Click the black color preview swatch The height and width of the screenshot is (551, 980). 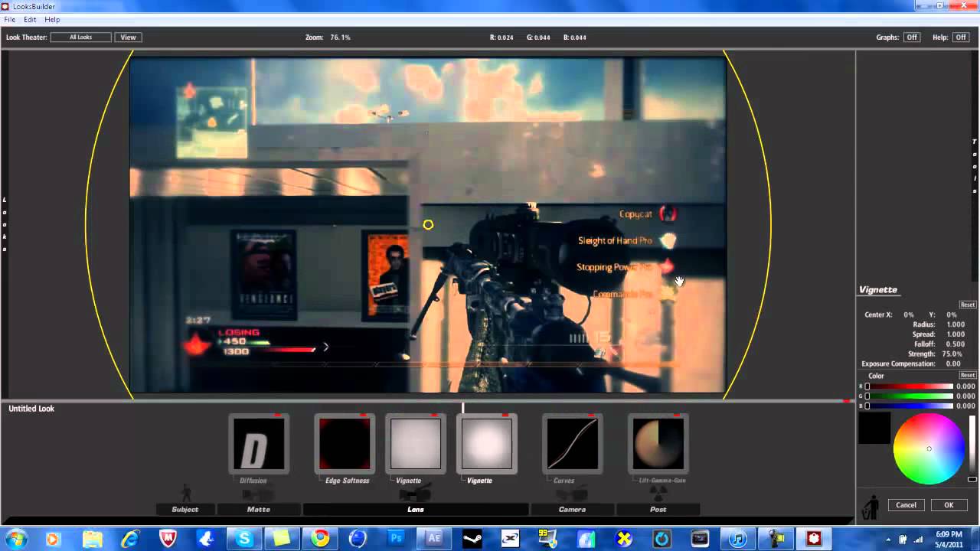tap(874, 429)
